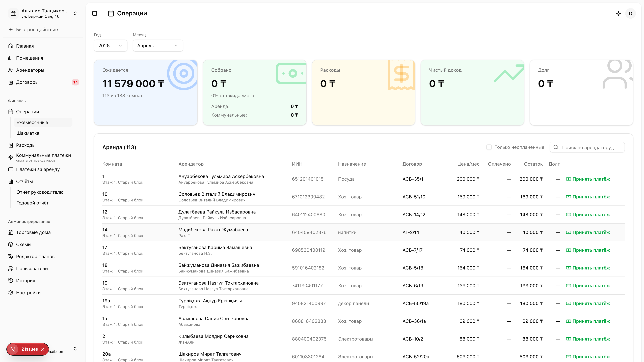Click the Собрано summary card
The width and height of the screenshot is (644, 362).
(x=255, y=93)
